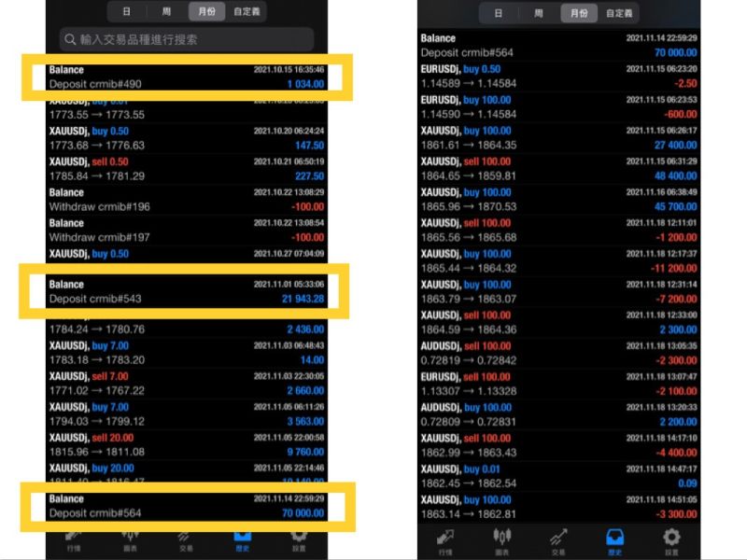Open partially hidden Settings gear on left phone

point(299,542)
